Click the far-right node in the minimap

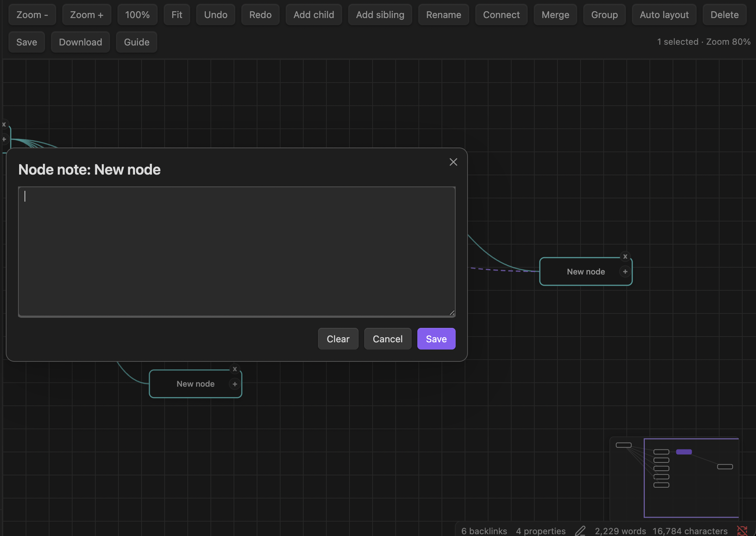pos(725,467)
